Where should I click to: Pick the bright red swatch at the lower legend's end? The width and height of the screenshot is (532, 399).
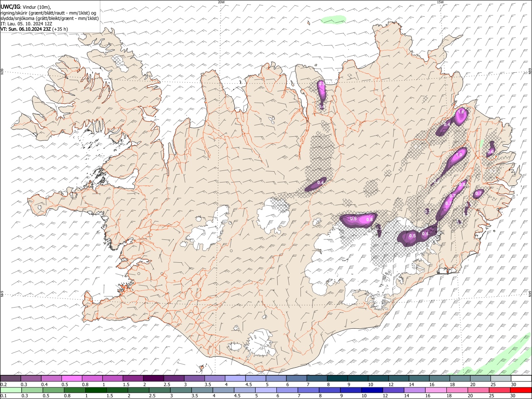pyautogui.click(x=520, y=390)
